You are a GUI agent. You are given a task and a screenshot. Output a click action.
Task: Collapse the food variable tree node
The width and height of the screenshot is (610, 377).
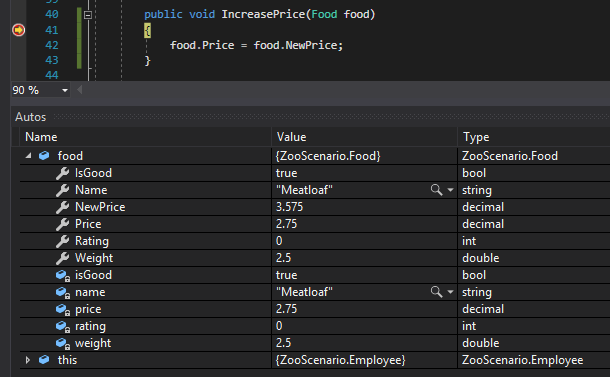click(x=28, y=156)
